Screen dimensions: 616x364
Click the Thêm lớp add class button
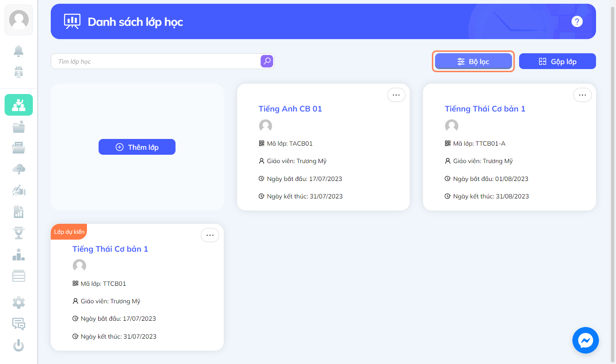tap(137, 147)
